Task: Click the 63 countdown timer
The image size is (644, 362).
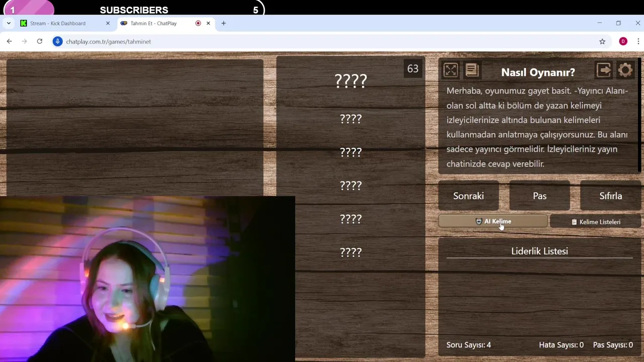Action: pyautogui.click(x=413, y=69)
